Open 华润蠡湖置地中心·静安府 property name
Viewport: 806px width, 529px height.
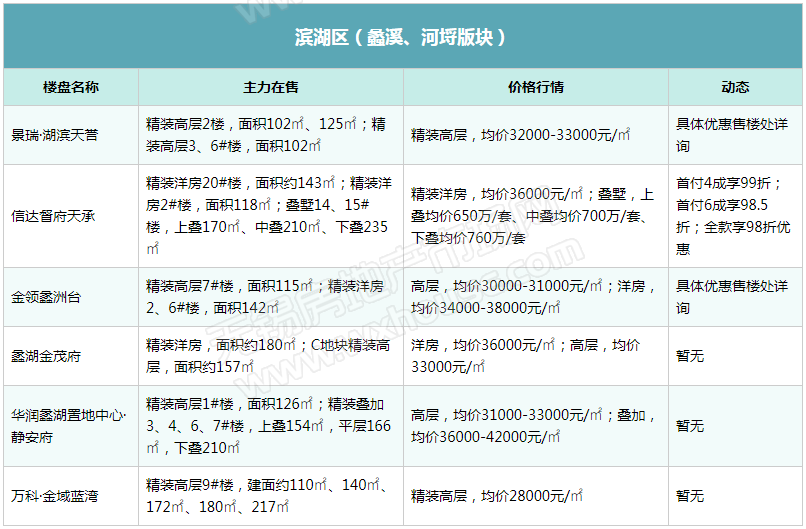coord(69,425)
